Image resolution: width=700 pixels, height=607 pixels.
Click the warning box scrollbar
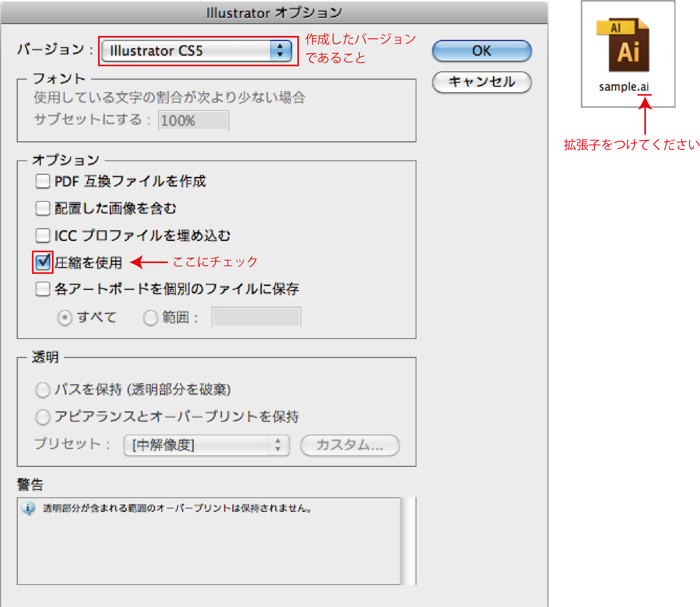click(x=408, y=541)
